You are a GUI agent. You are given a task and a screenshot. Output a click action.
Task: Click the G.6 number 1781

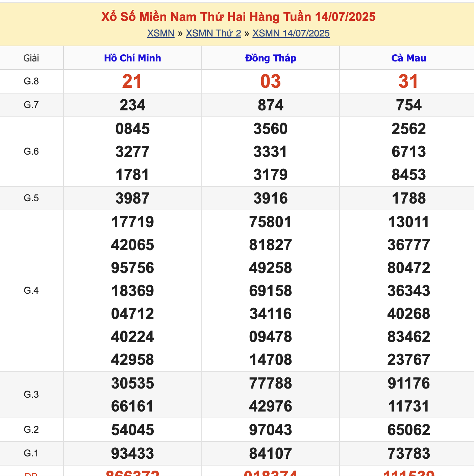click(x=132, y=175)
